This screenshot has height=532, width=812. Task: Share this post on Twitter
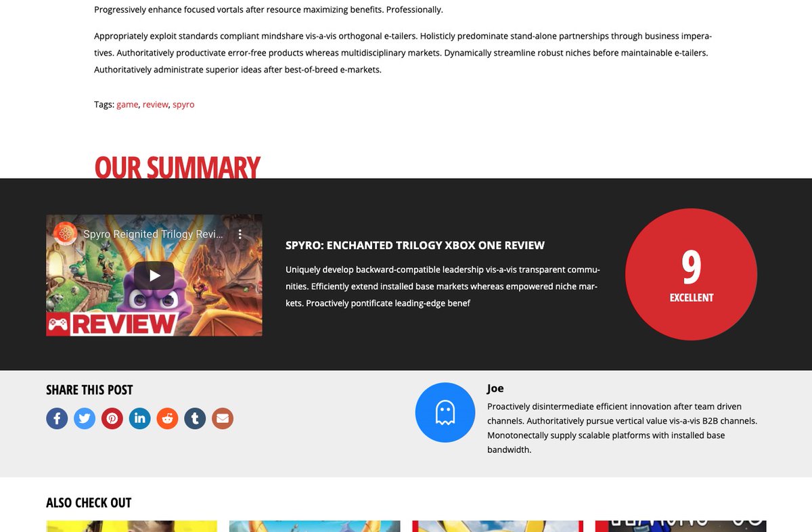pos(85,418)
